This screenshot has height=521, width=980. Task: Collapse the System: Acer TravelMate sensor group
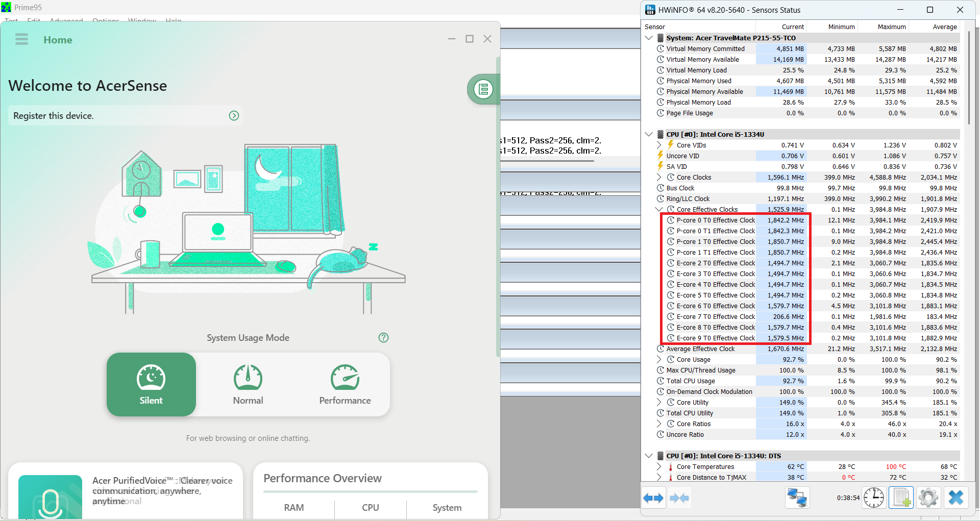(x=649, y=38)
